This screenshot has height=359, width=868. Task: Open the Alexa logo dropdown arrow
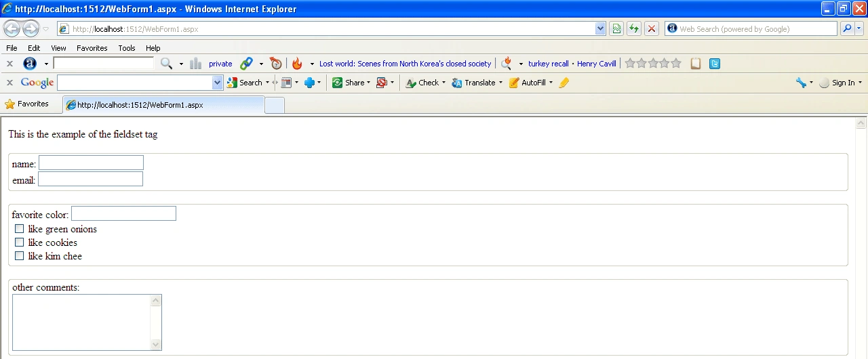[46, 64]
